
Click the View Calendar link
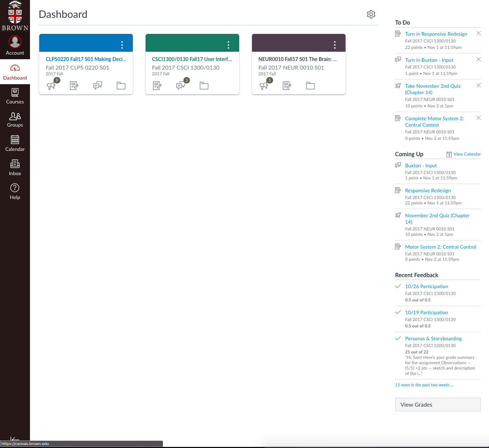pos(467,154)
